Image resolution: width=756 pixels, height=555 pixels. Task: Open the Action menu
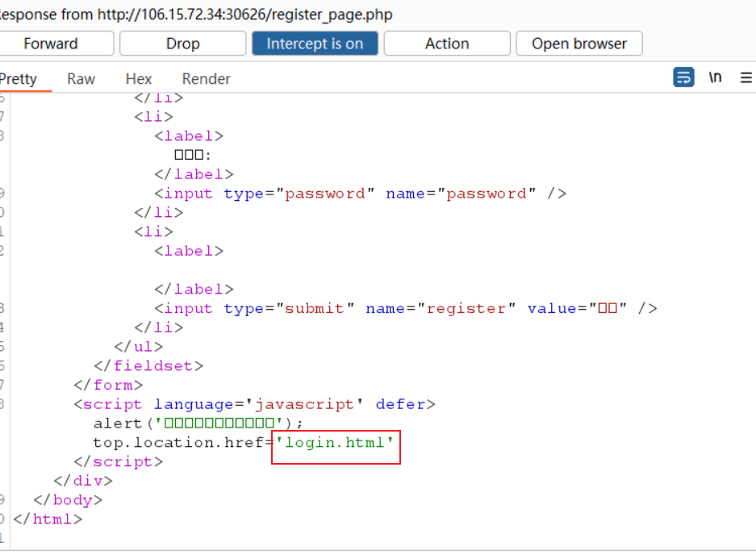[447, 44]
